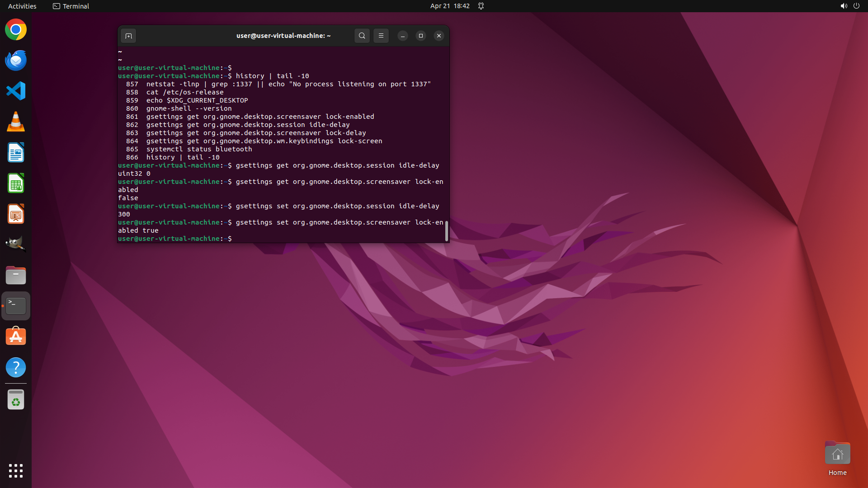Launch LibreOffice Calc spreadsheet

coord(16,183)
